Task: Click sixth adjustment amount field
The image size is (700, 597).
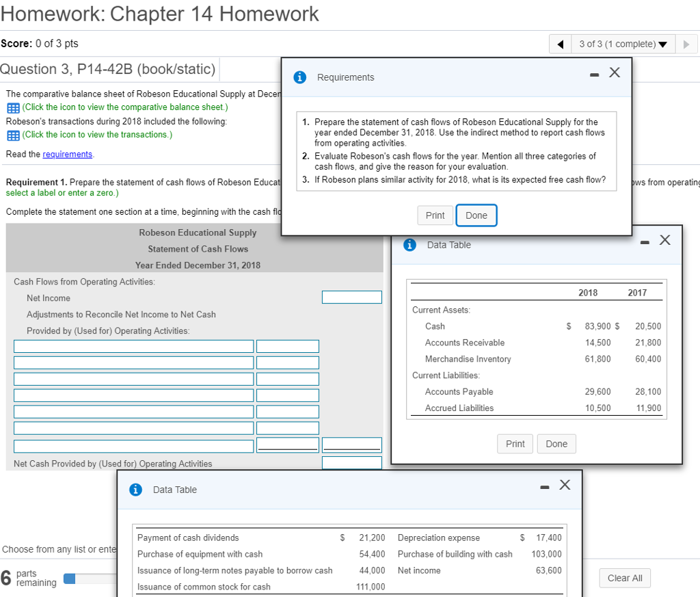Action: [288, 428]
